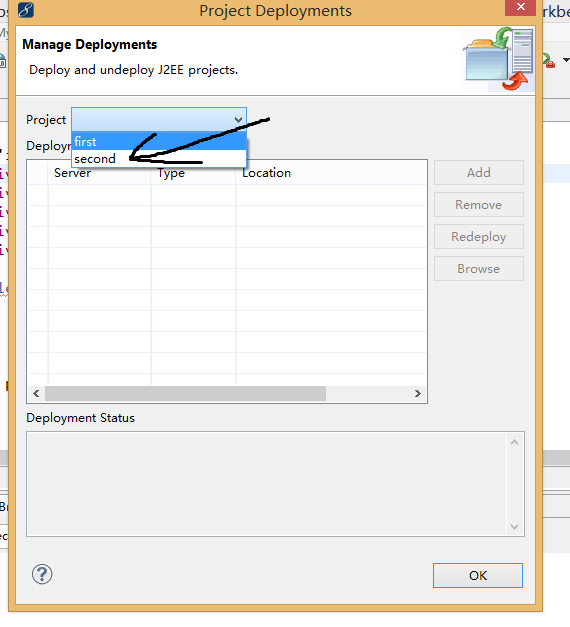Click the Redeploy button
This screenshot has height=627, width=570.
479,237
